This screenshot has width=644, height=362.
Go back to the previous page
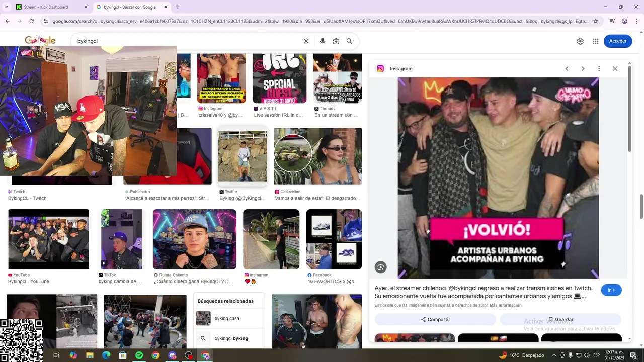pyautogui.click(x=7, y=21)
